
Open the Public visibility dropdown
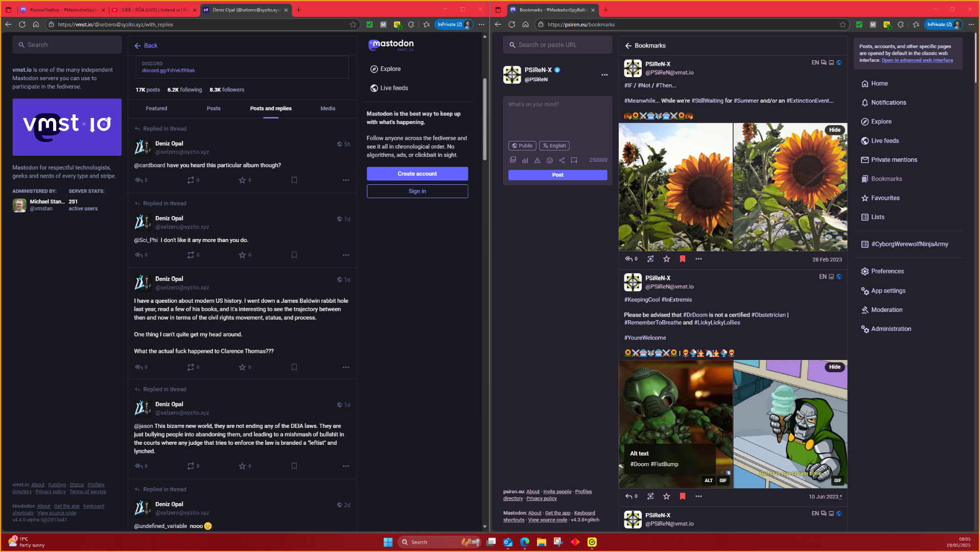(522, 146)
